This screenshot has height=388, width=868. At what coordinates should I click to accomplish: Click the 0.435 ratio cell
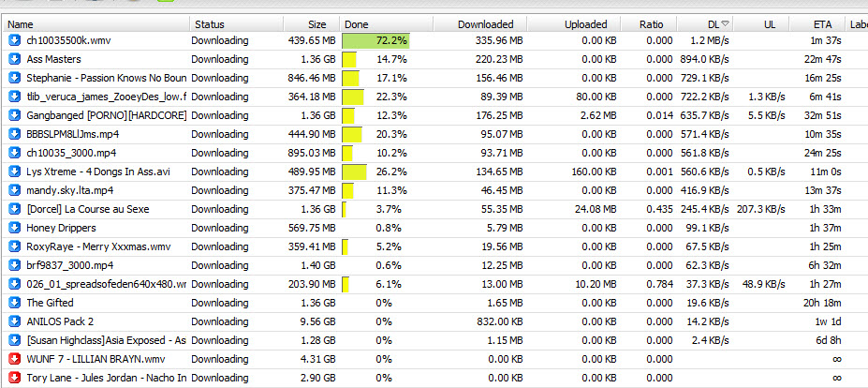[660, 209]
